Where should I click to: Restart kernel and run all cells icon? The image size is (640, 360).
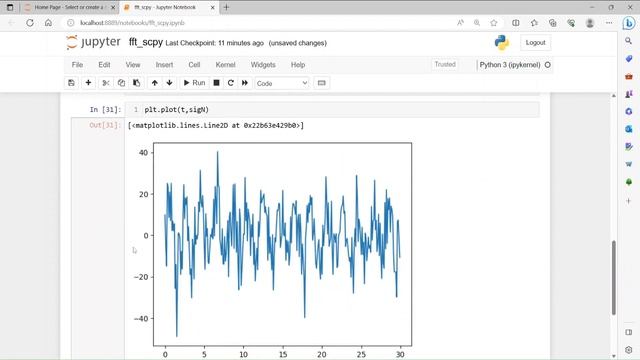(245, 83)
